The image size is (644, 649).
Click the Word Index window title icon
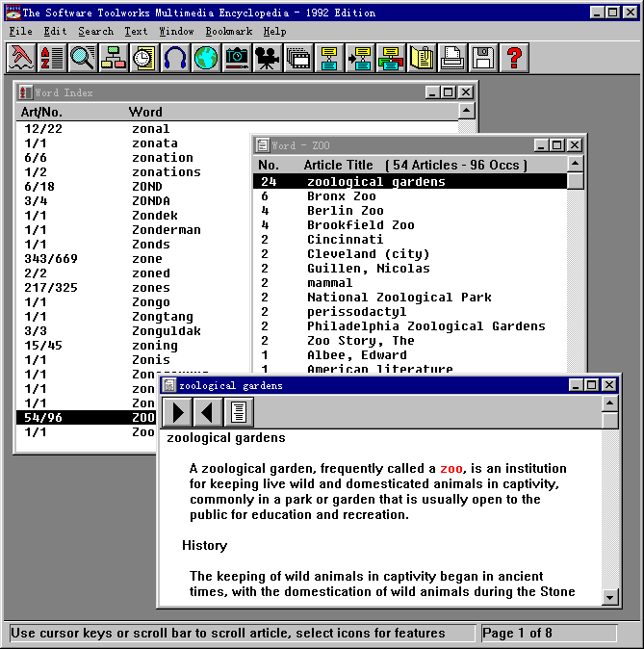pos(26,92)
